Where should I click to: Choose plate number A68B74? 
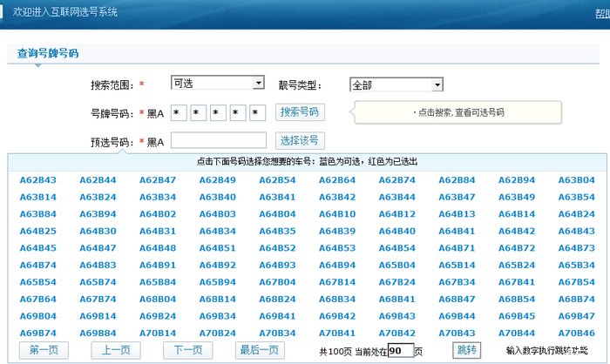(577, 300)
